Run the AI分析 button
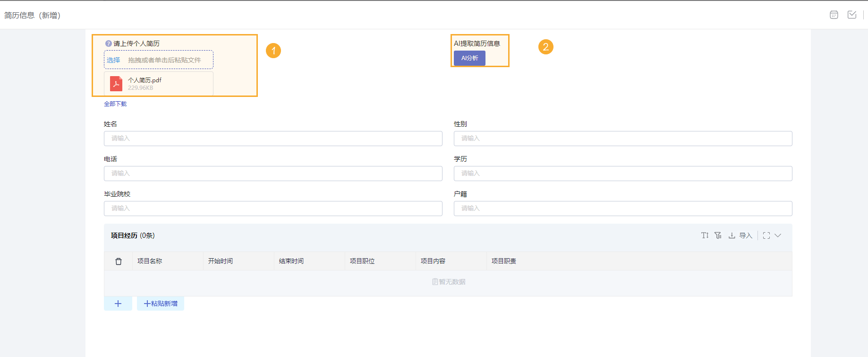 point(469,58)
